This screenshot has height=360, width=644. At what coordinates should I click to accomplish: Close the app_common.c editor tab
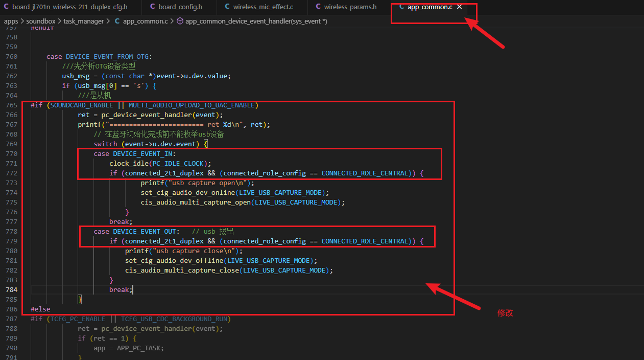click(x=460, y=7)
